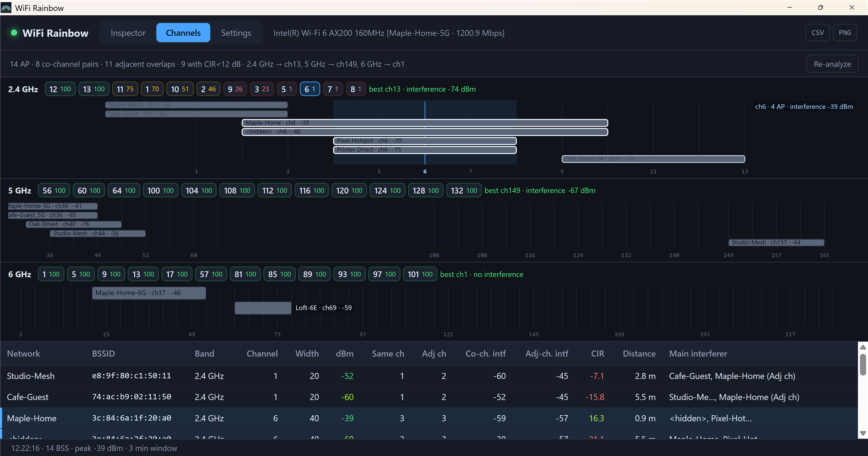Select 2.4 GHz channel chip 9 score 26

tap(235, 89)
